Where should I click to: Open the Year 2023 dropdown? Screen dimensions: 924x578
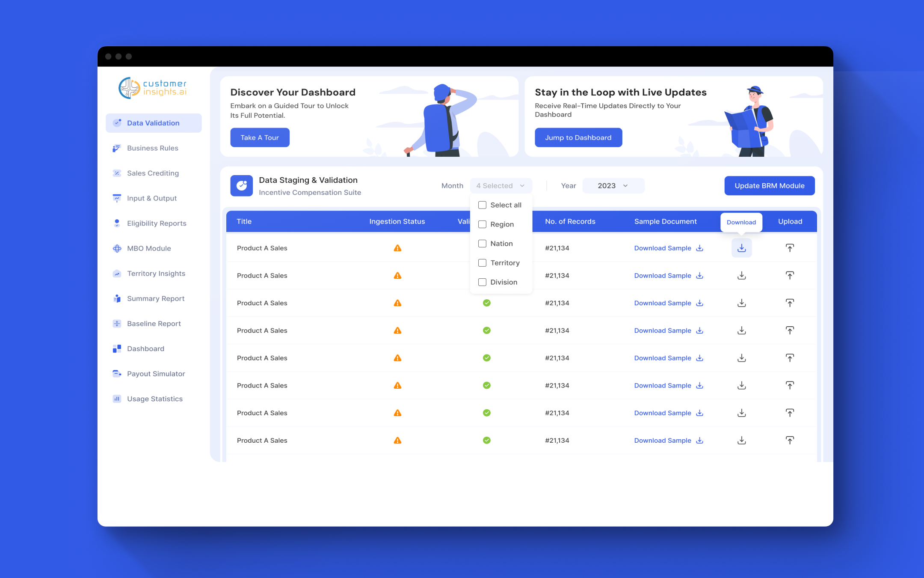click(x=613, y=186)
